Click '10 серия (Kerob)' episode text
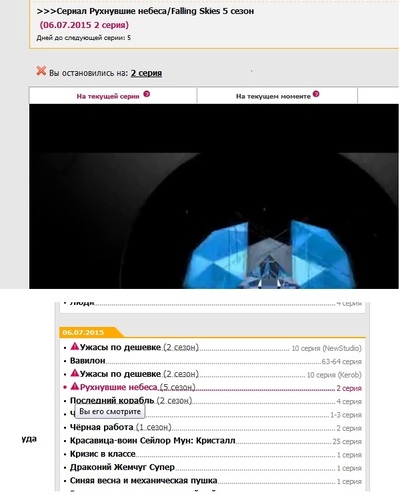 pos(334,375)
